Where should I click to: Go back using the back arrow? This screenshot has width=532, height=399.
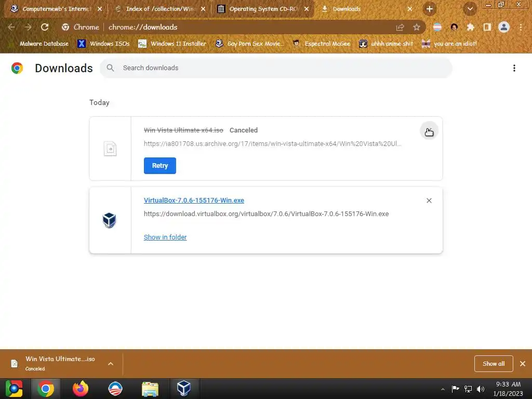[x=11, y=27]
